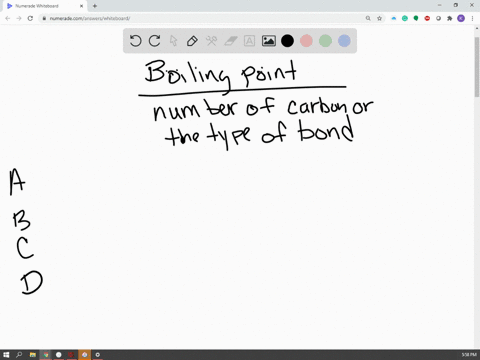The image size is (480, 360).
Task: Click the red circular extension icon
Action: 427,18
